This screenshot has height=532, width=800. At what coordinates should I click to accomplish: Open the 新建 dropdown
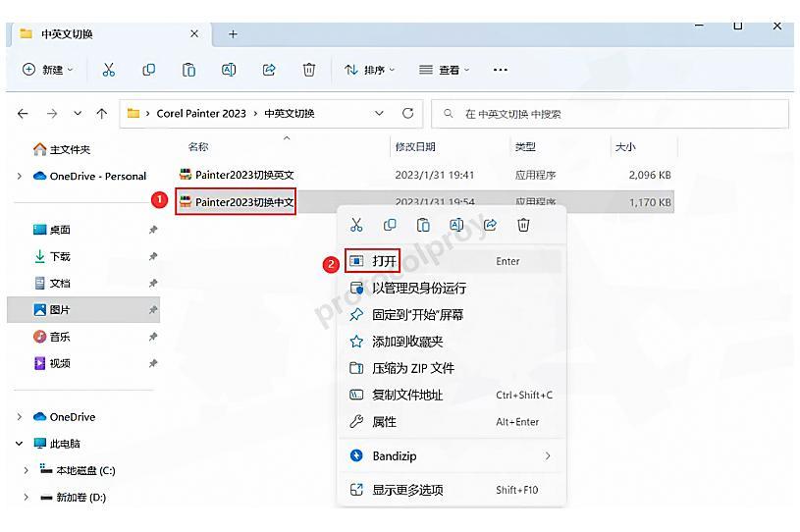point(47,70)
